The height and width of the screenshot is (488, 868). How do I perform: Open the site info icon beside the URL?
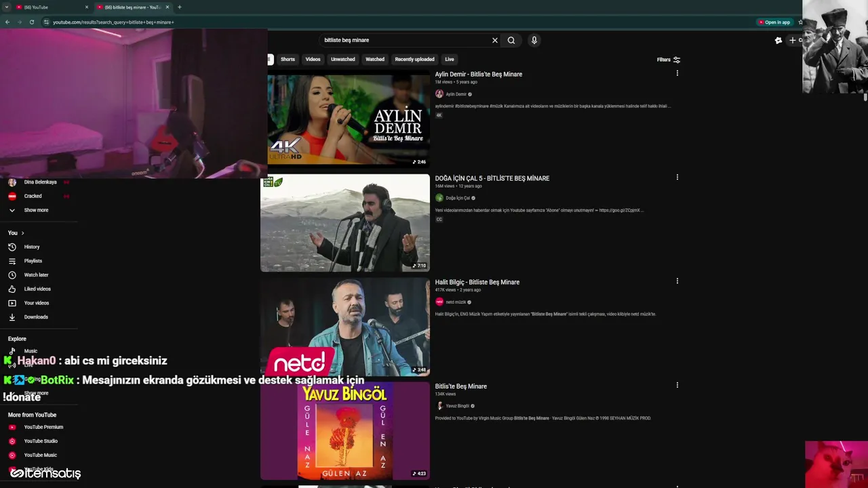46,22
